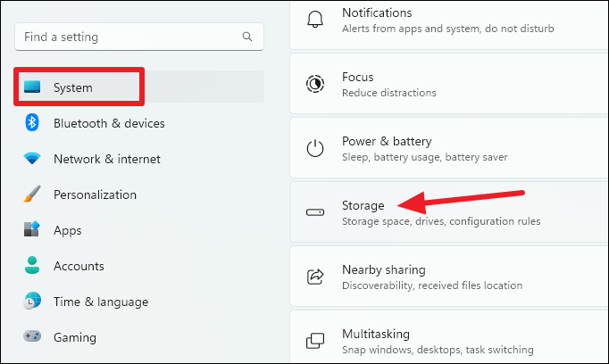This screenshot has width=609, height=364.
Task: Click the Personalization paintbrush icon
Action: (32, 194)
